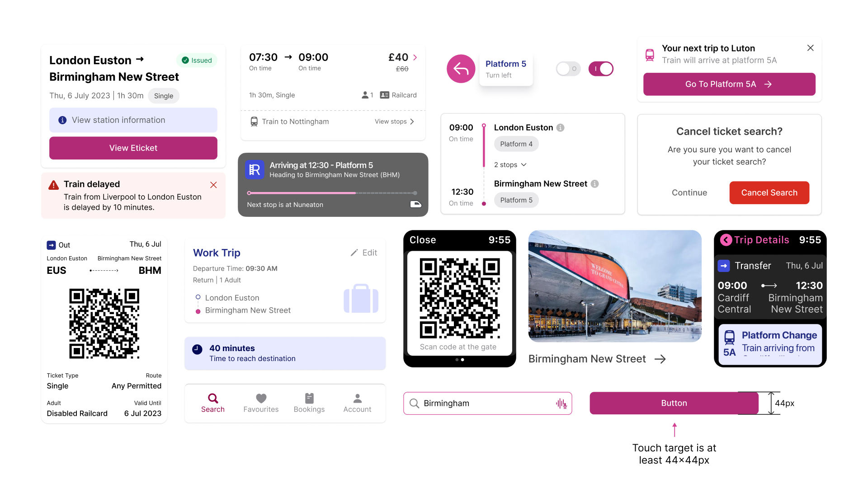The height and width of the screenshot is (488, 868).
Task: Select the Bookings tab in bottom navigation
Action: [309, 402]
